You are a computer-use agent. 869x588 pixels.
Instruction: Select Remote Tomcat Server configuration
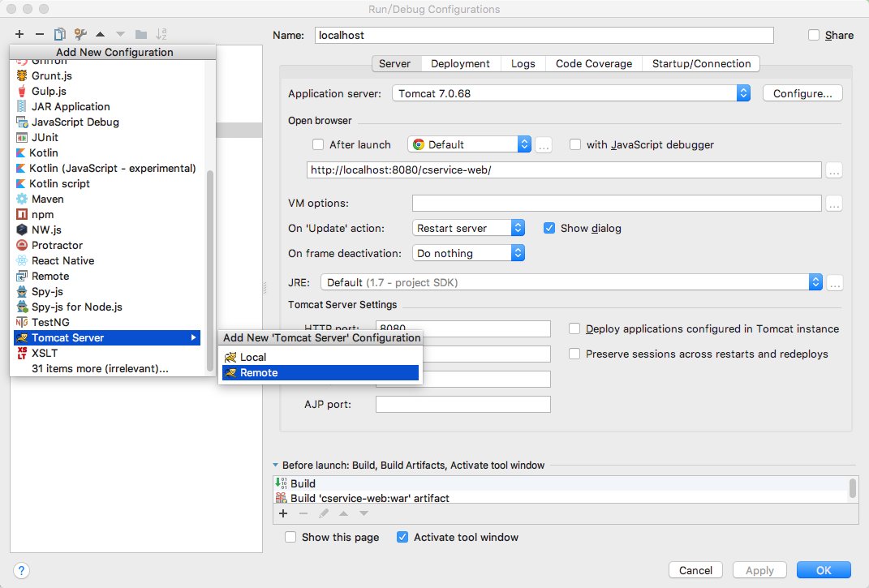(x=320, y=373)
